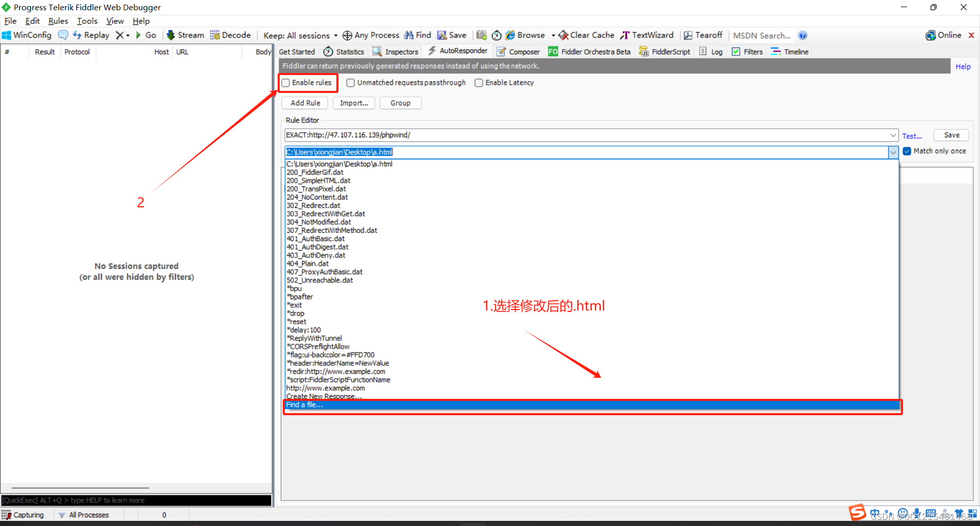Choose Find a file... option

pyautogui.click(x=592, y=405)
